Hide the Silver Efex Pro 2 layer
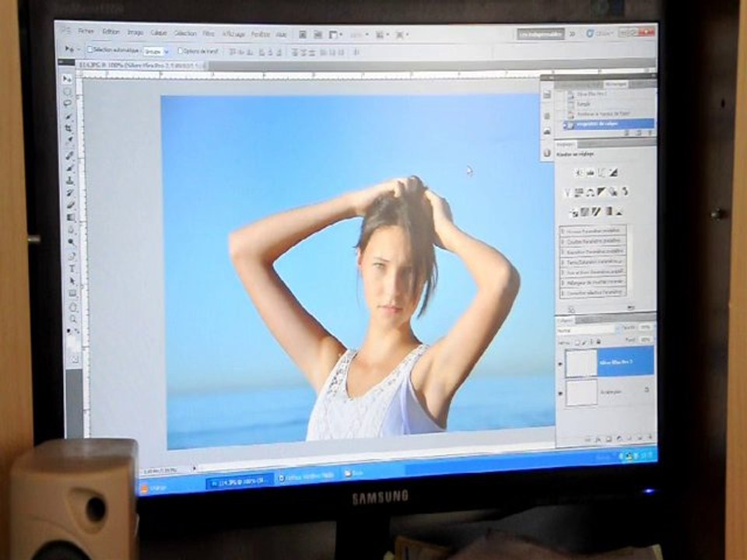This screenshot has height=560, width=747. click(x=560, y=364)
